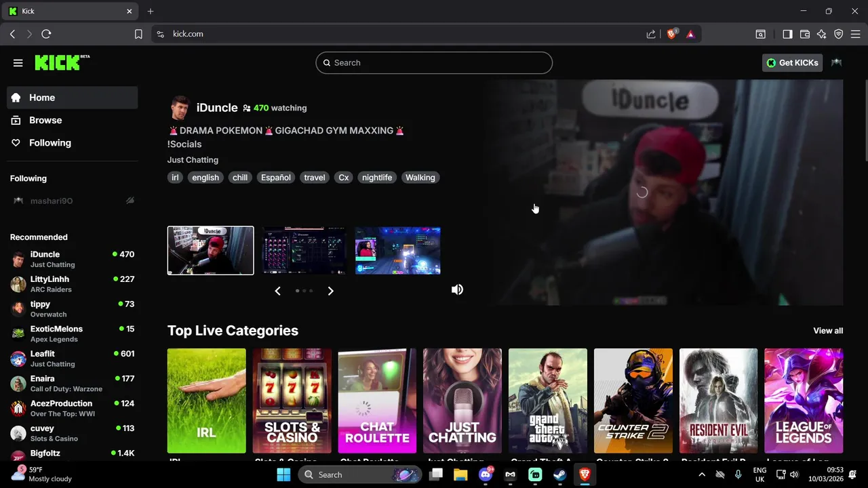Open Brave Leo AI icon
This screenshot has width=868, height=488.
tap(822, 34)
